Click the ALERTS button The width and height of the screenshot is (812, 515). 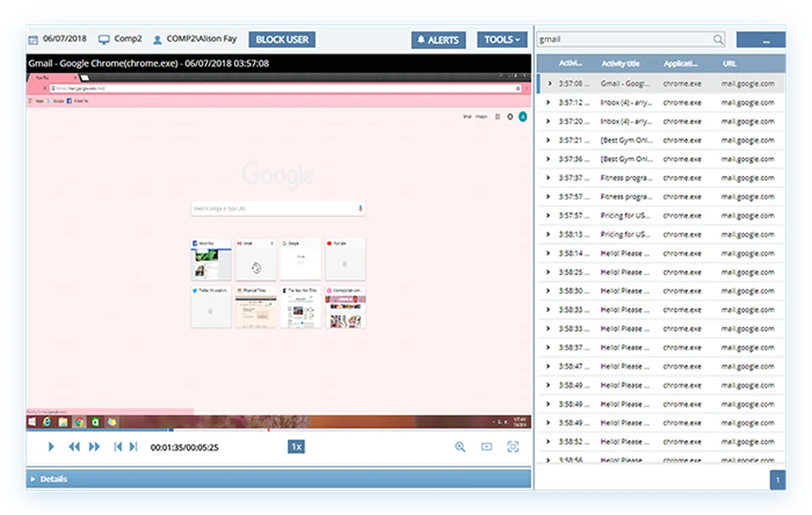point(438,40)
